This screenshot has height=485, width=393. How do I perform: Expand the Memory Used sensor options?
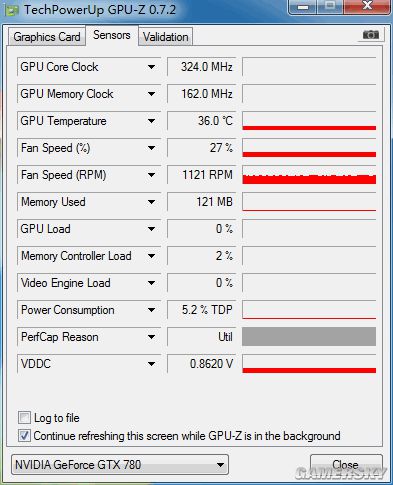tap(151, 202)
